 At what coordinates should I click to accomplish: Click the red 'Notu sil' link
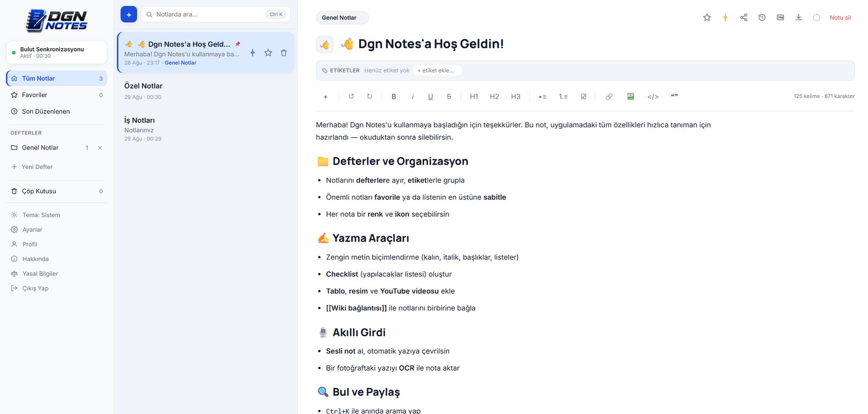pyautogui.click(x=840, y=17)
